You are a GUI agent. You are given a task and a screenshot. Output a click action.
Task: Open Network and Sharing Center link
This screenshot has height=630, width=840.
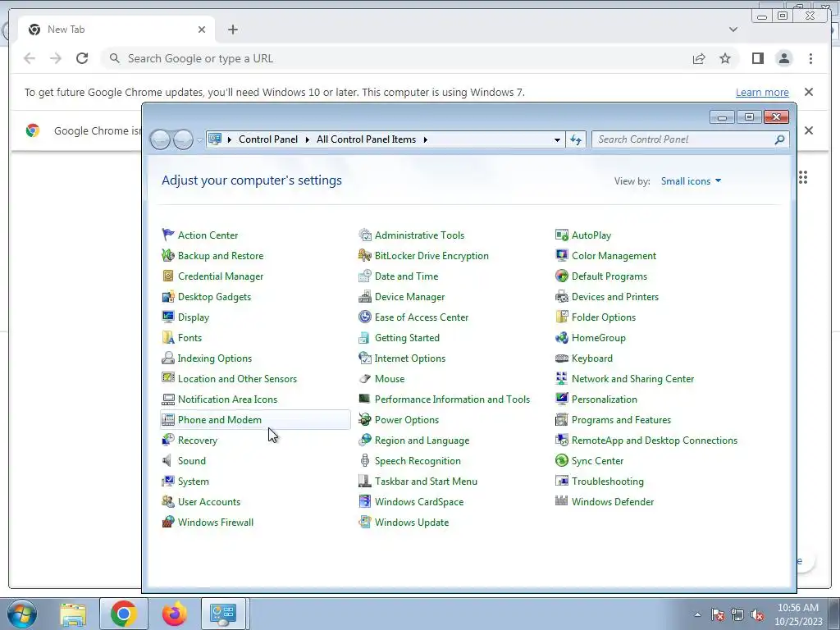pyautogui.click(x=632, y=379)
